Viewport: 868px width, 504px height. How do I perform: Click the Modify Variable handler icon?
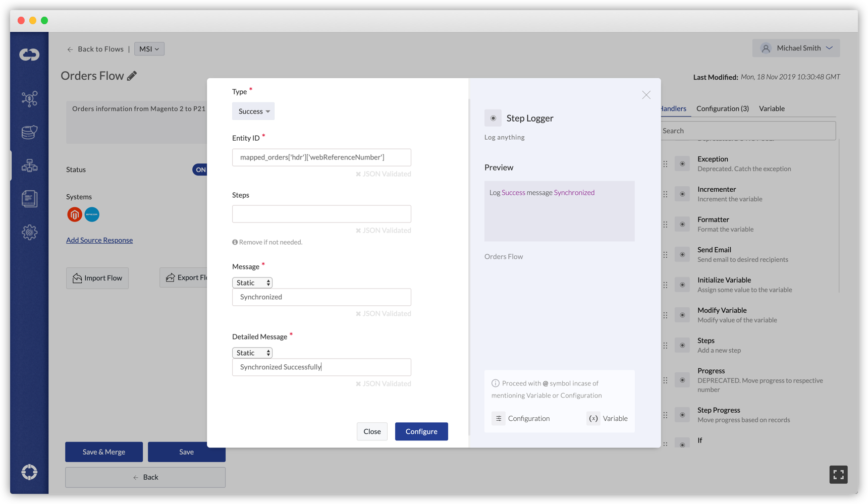pyautogui.click(x=682, y=315)
